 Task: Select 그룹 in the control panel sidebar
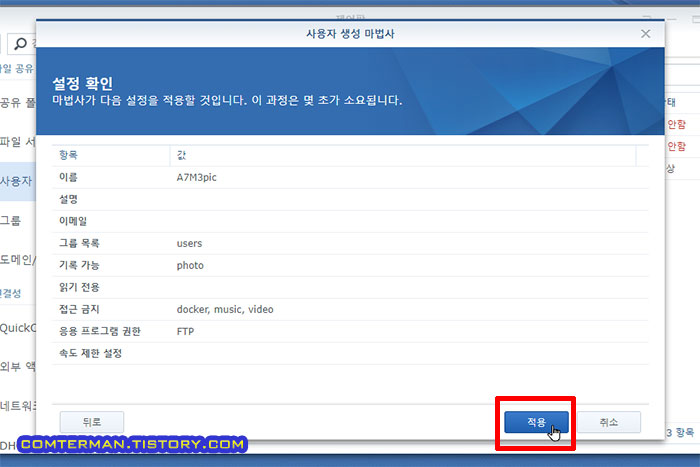click(10, 220)
